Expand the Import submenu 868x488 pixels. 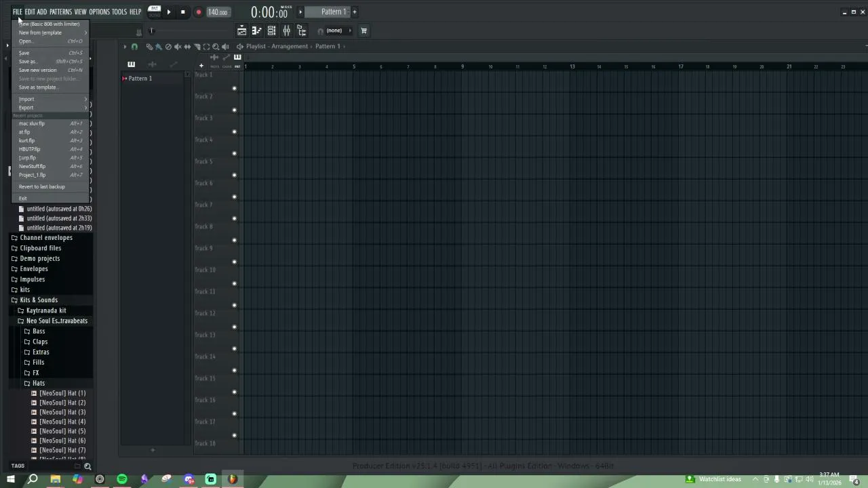coord(50,99)
